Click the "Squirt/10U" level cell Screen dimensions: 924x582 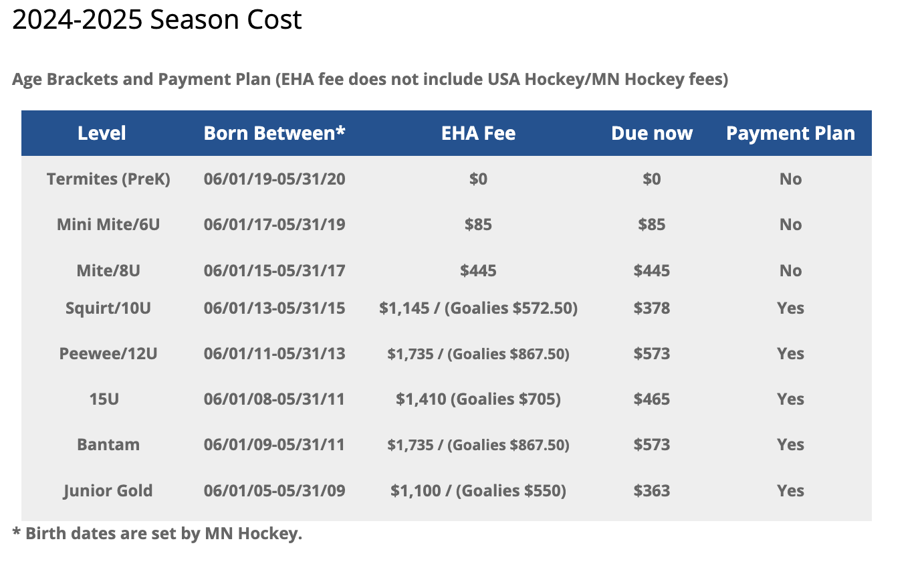tap(108, 308)
